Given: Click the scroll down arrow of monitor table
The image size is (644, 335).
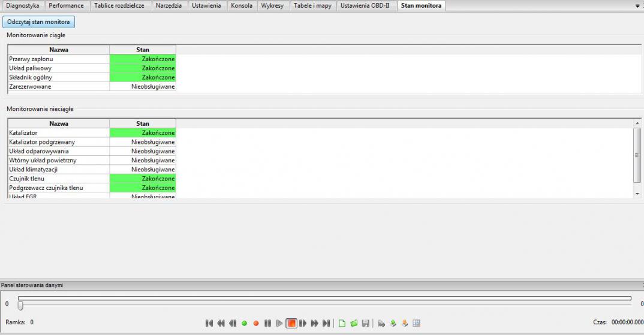Looking at the screenshot, I should [637, 194].
